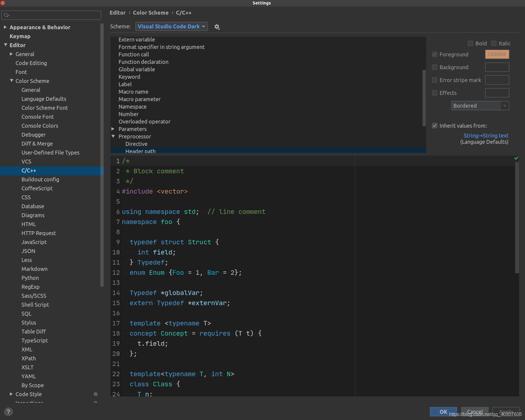Click the copy-settings icon beside Code Style
Viewport: 525px width, 420px height.
pyautogui.click(x=96, y=394)
